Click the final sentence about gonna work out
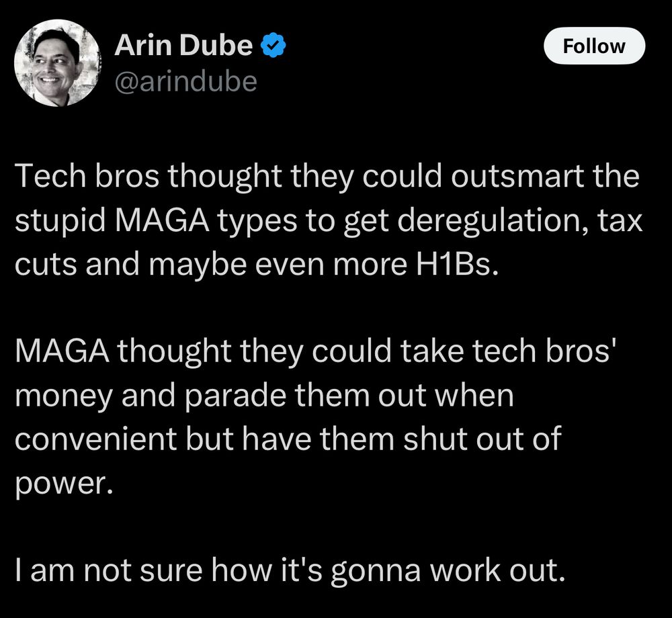This screenshot has width=672, height=618. pyautogui.click(x=290, y=570)
